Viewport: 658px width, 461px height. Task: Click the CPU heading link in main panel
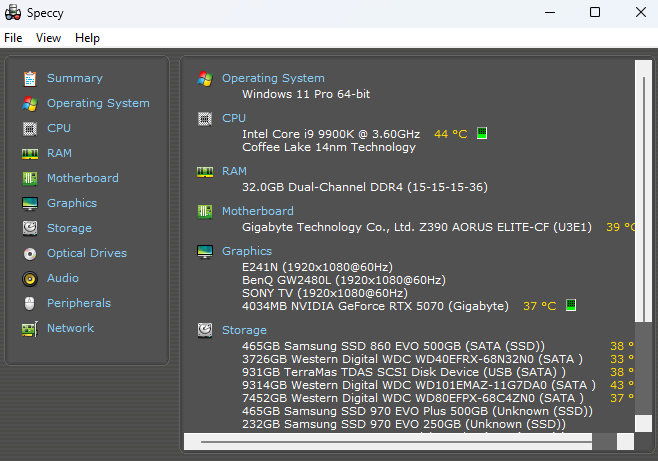[234, 118]
